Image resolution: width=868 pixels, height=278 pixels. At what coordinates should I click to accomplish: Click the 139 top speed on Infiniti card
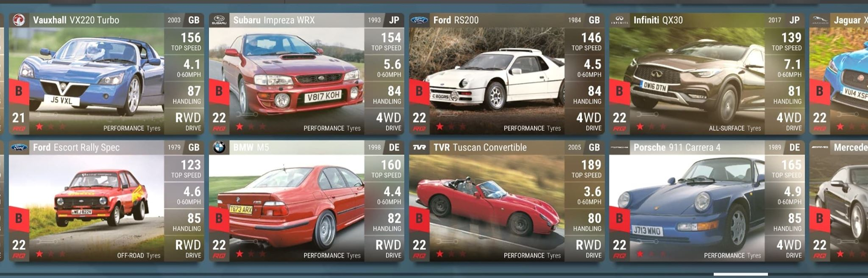point(791,38)
